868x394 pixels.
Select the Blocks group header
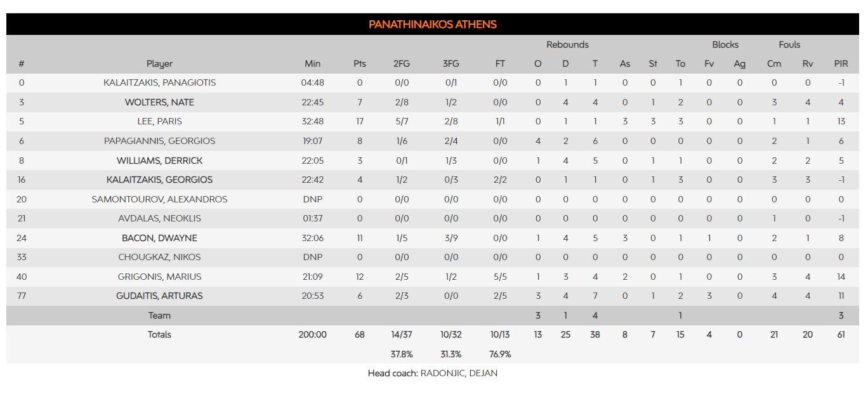tap(725, 44)
